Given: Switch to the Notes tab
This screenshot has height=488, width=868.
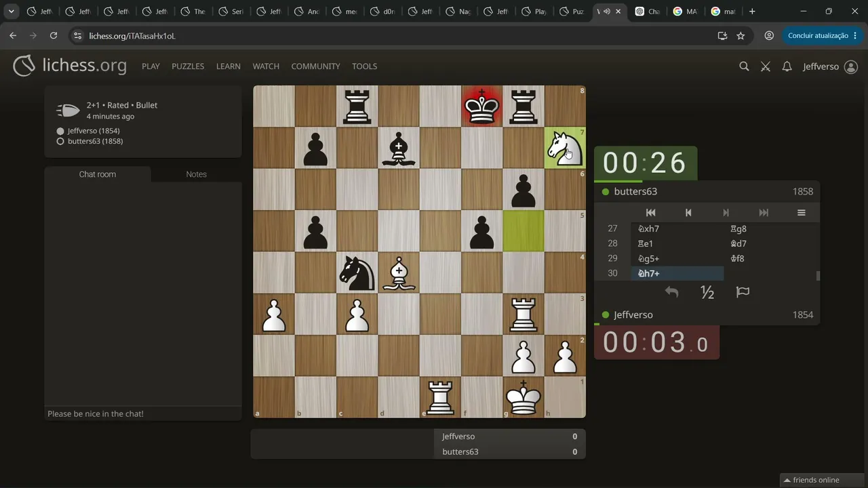Looking at the screenshot, I should [196, 174].
